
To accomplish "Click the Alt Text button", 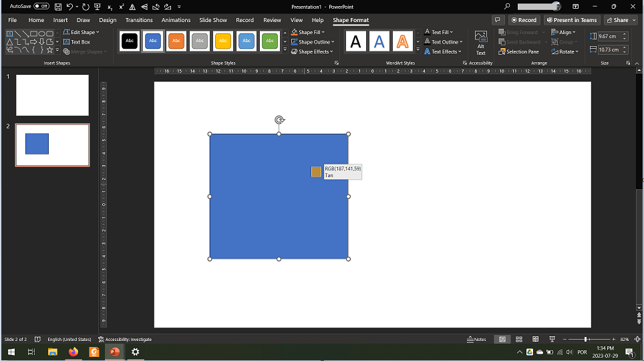I will pos(480,43).
